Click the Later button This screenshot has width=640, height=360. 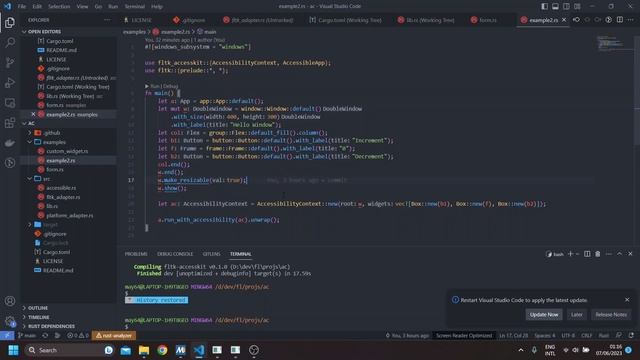tap(576, 314)
